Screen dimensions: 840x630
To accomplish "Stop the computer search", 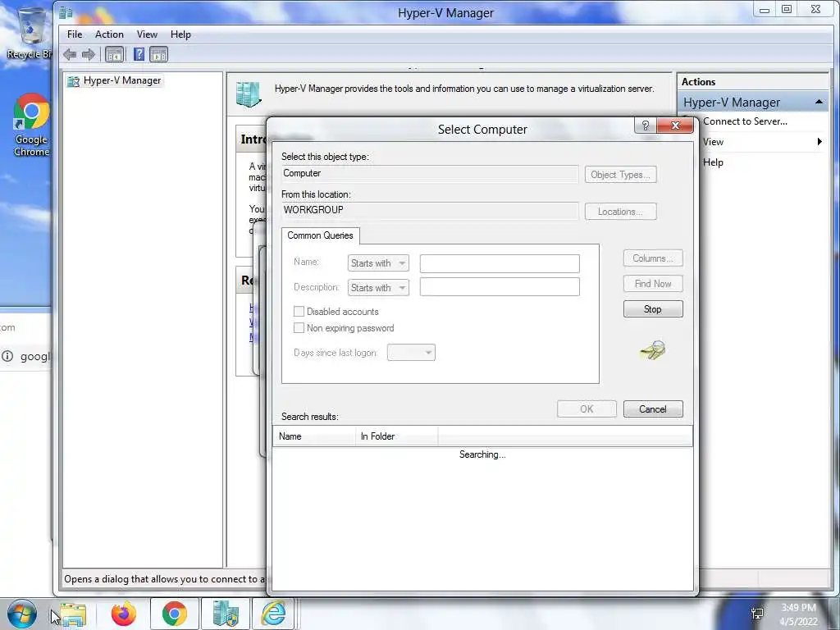I will (x=653, y=309).
